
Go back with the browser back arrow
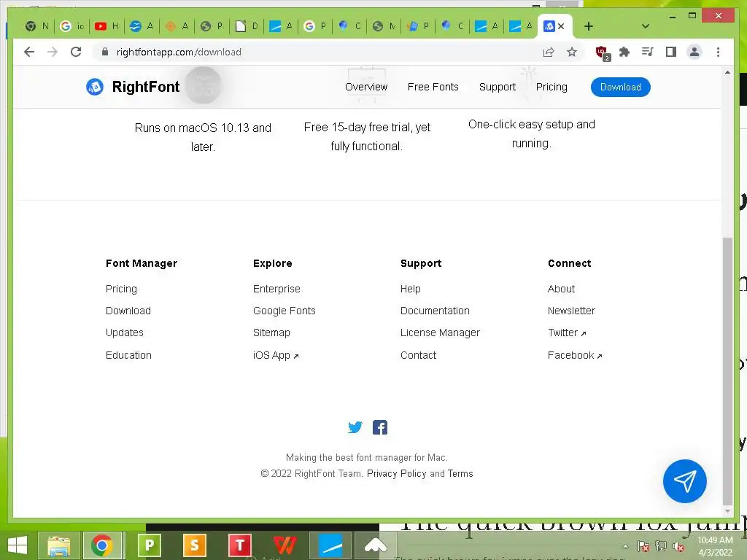click(29, 52)
